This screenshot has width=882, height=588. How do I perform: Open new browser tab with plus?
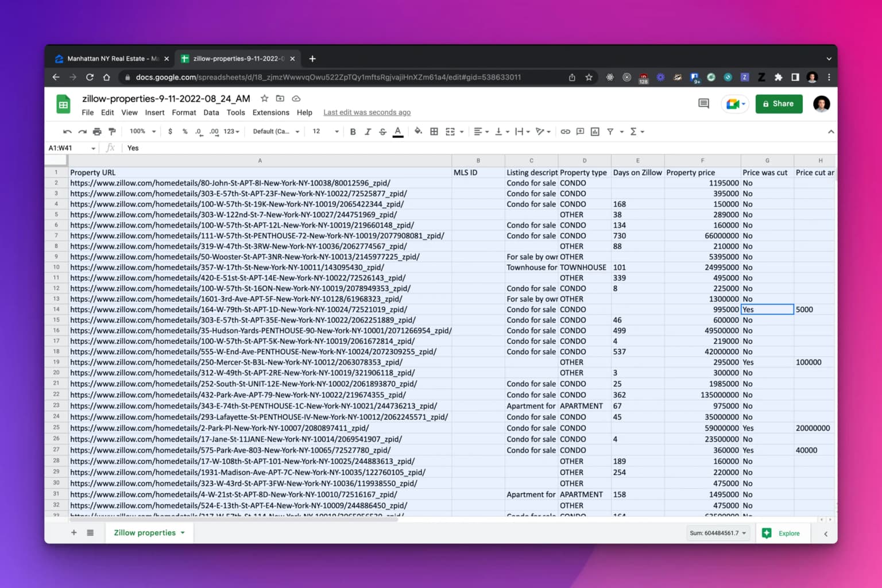tap(312, 59)
